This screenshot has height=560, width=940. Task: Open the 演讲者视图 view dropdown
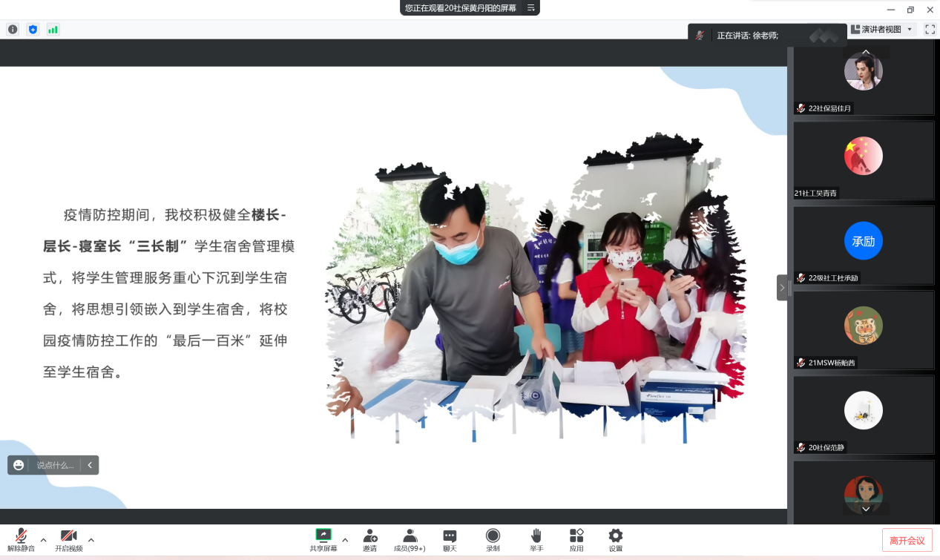[882, 30]
